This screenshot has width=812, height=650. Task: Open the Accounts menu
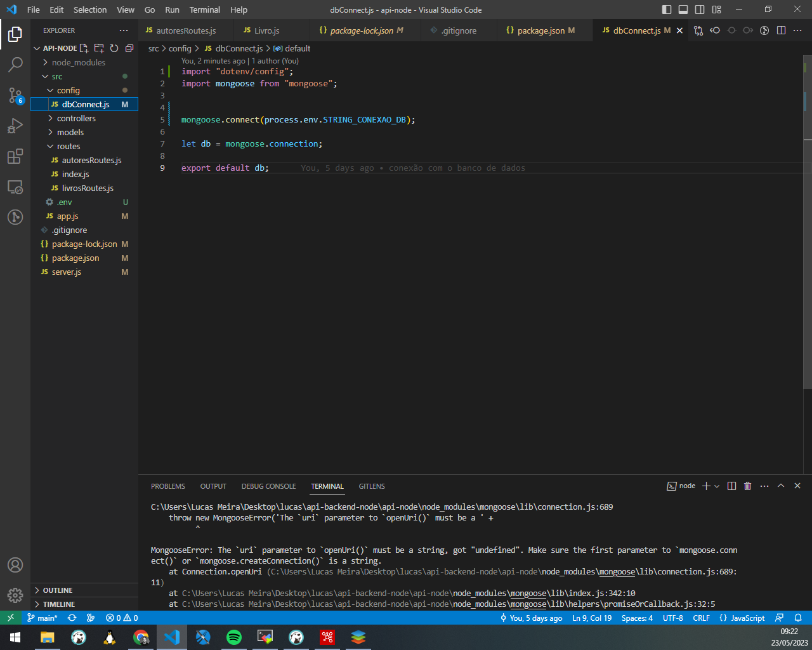pos(15,565)
